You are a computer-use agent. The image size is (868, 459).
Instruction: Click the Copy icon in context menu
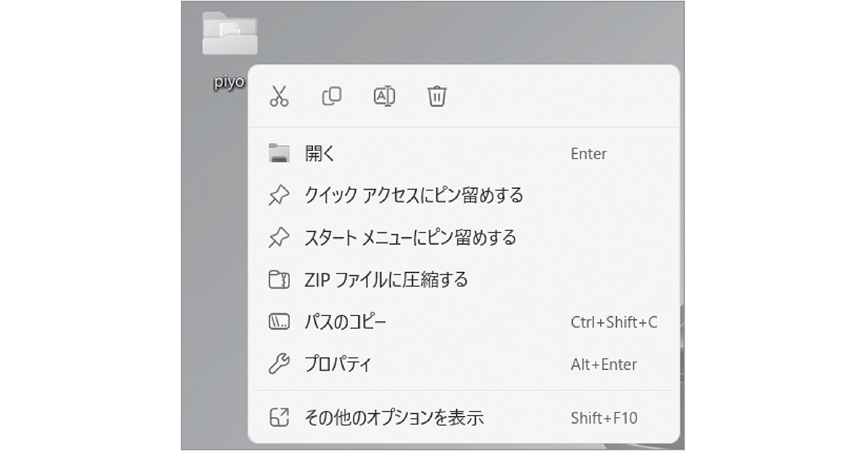click(331, 96)
